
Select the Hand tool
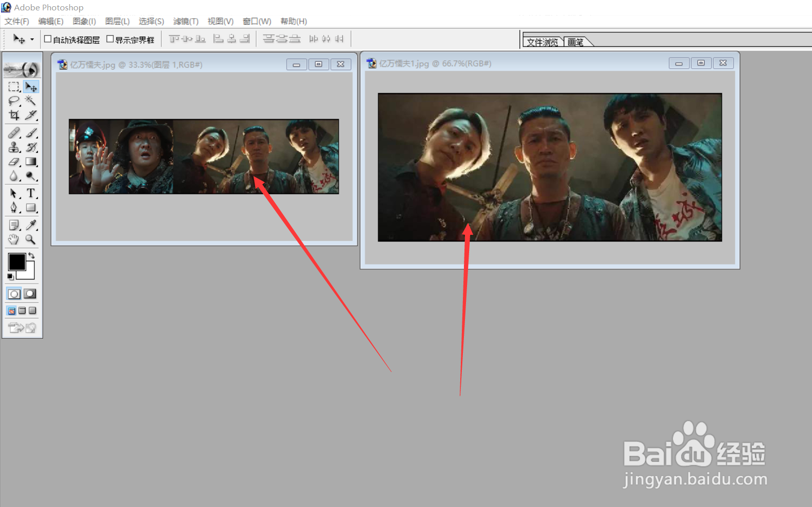coord(14,239)
